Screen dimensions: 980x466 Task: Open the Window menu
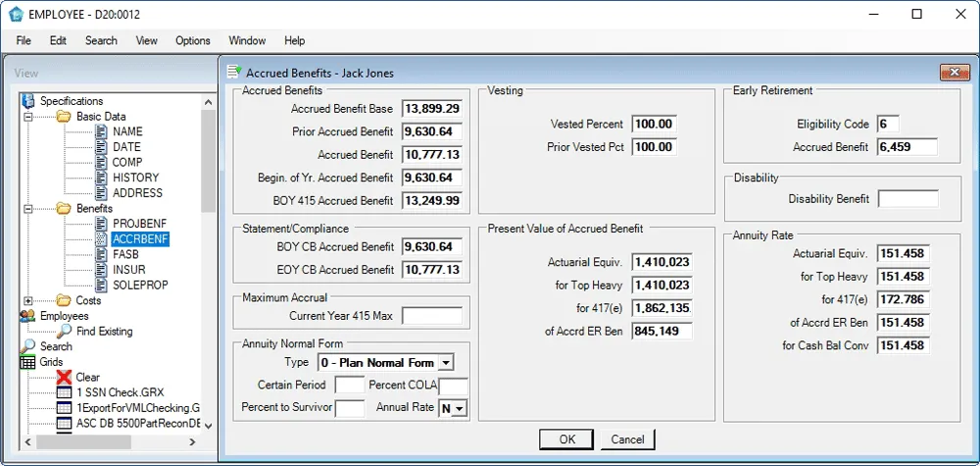(x=247, y=40)
